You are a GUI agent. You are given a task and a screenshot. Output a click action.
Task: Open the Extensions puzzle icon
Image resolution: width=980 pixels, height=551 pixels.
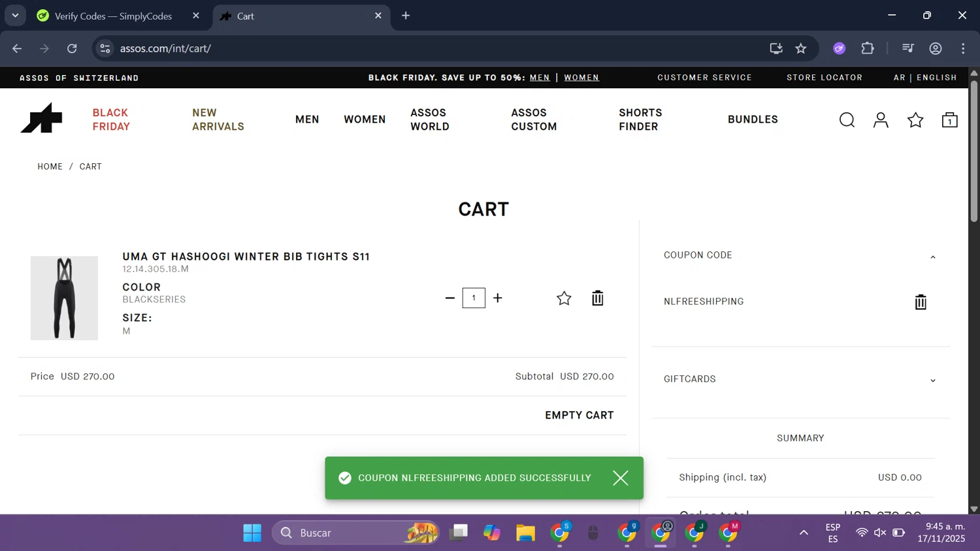[868, 48]
